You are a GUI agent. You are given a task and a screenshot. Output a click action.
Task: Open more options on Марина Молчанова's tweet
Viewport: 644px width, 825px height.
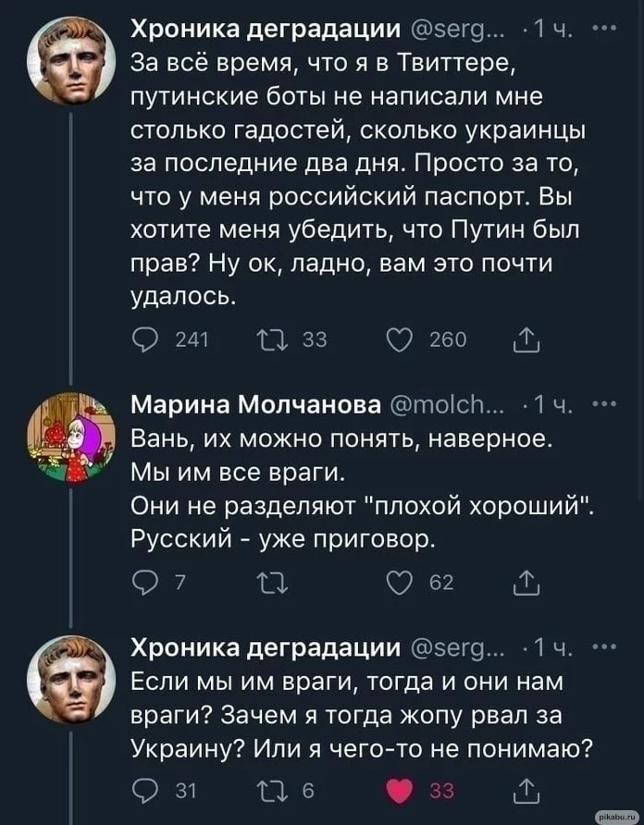pos(608,403)
